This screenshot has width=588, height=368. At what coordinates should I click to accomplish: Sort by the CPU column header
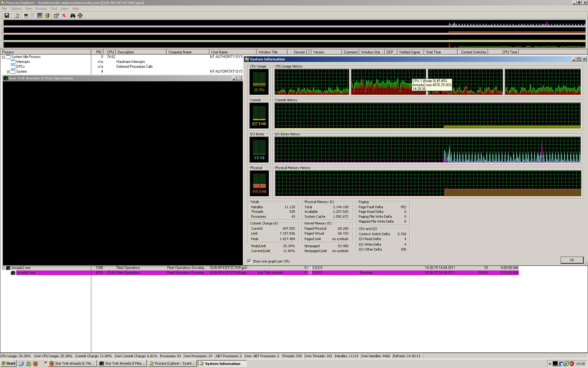[x=110, y=52]
